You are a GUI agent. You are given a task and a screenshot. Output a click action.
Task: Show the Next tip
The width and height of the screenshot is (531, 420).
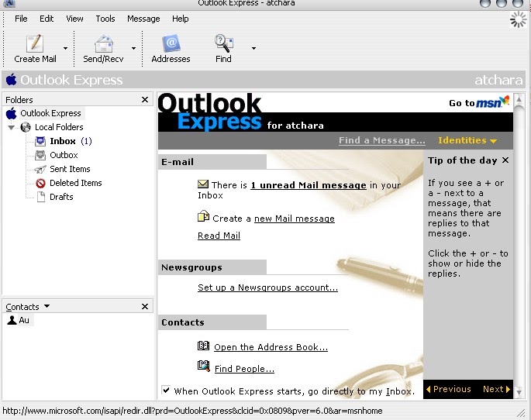496,389
